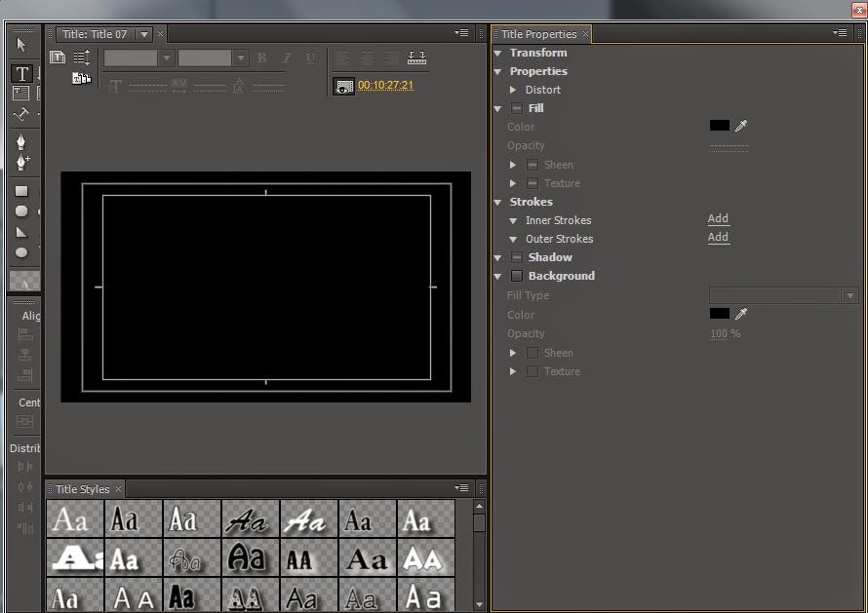Viewport: 868px width, 613px height.
Task: Switch to Title: Title 07 tab
Action: [95, 34]
